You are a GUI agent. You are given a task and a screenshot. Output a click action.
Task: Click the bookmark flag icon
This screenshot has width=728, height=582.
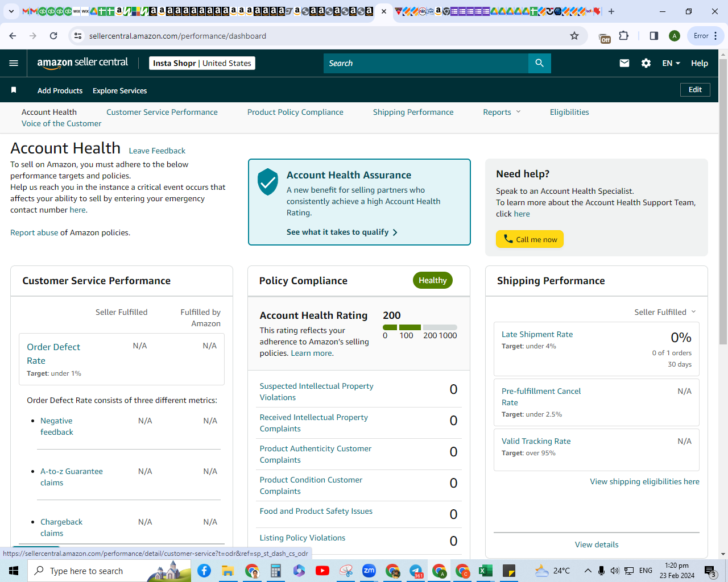(14, 90)
